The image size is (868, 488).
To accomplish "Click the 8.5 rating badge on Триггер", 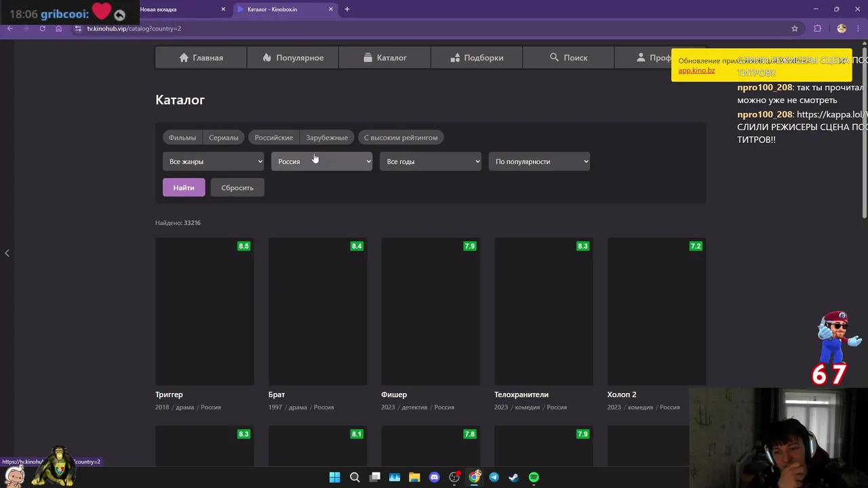I will click(243, 246).
